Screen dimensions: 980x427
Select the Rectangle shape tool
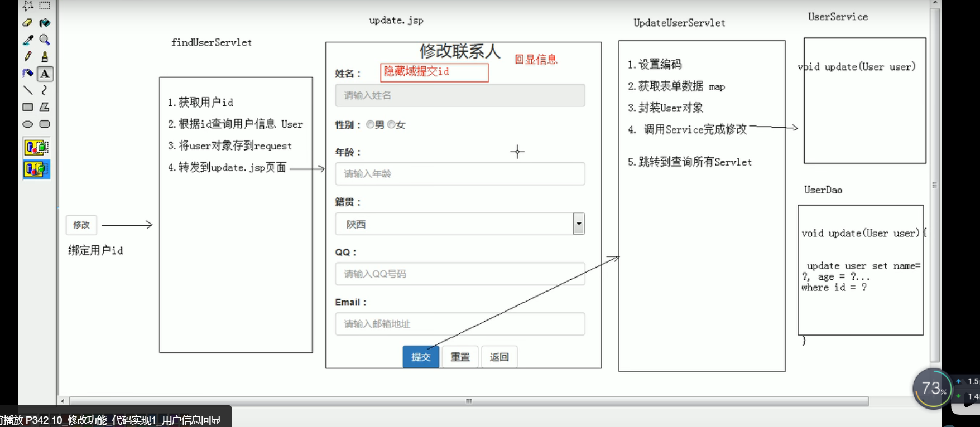pos(28,107)
